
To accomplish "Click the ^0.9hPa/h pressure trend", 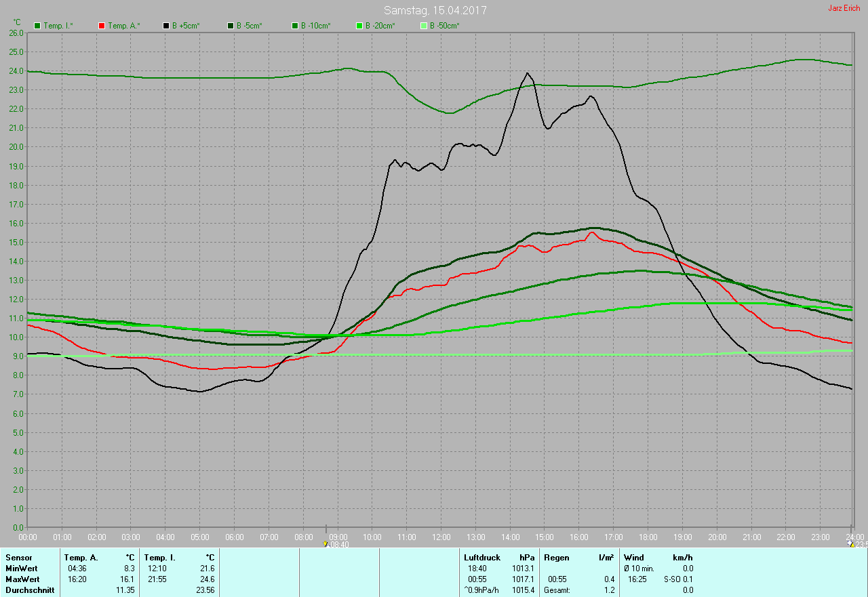I will 481,590.
